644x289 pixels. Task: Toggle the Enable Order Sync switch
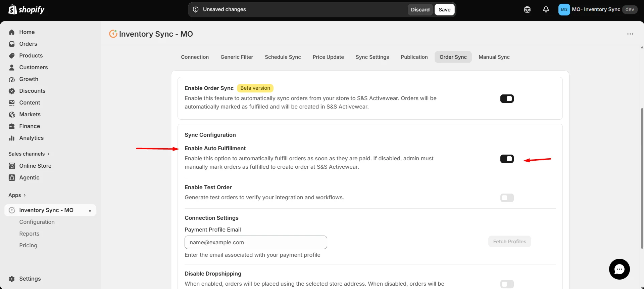click(507, 98)
